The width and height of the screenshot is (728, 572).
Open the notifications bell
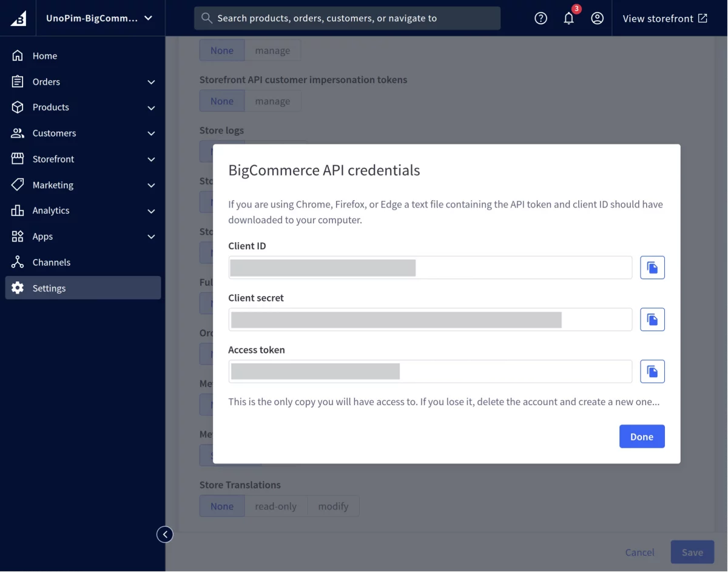pyautogui.click(x=568, y=18)
